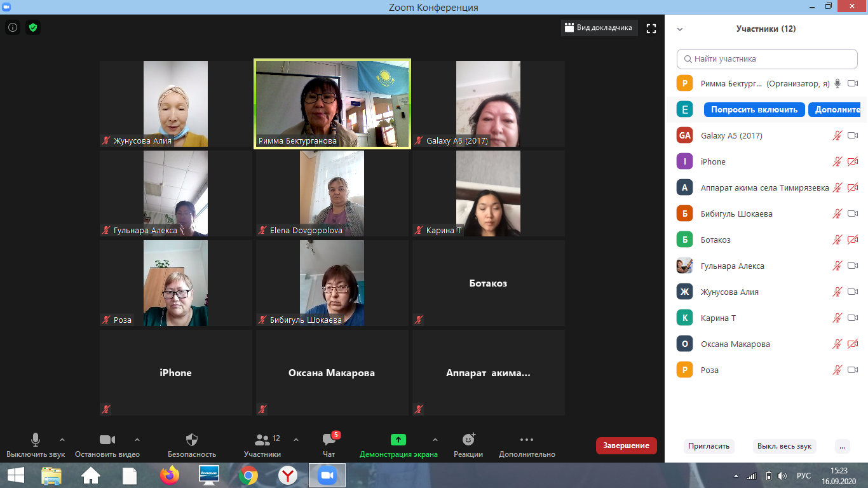Open Firefox from the Windows taskbar
Image resolution: width=868 pixels, height=488 pixels.
coord(170,475)
